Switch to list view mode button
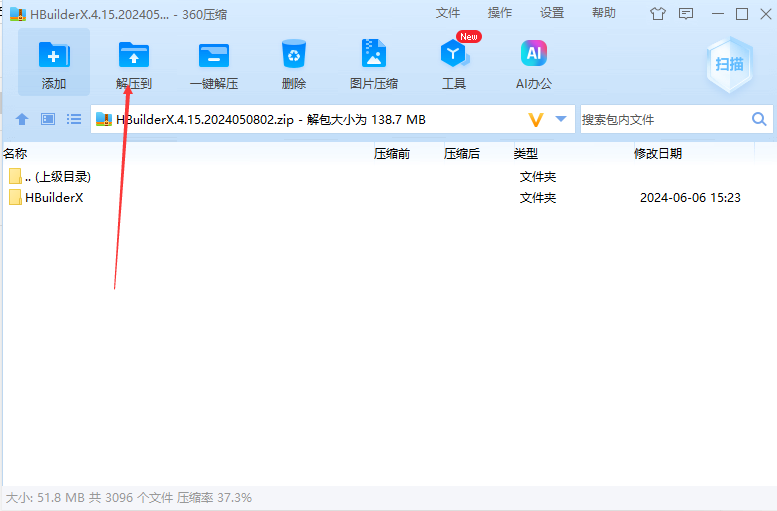This screenshot has width=777, height=511. pyautogui.click(x=74, y=119)
